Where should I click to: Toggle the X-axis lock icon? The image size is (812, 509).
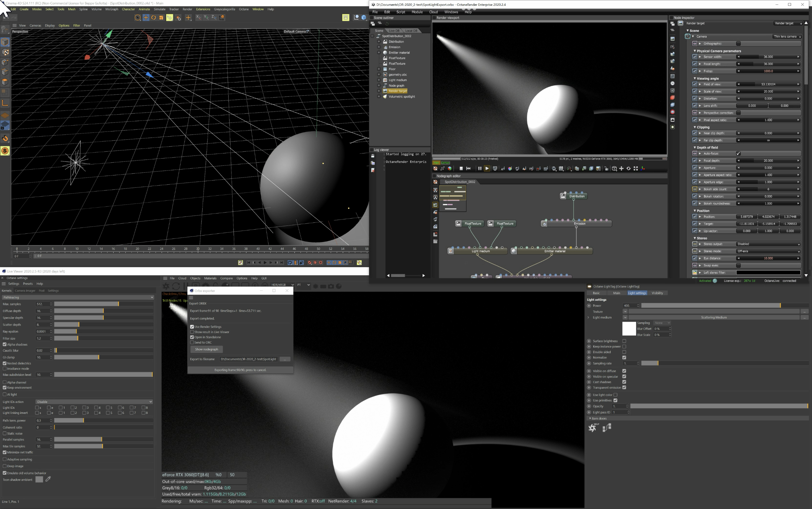tap(198, 18)
